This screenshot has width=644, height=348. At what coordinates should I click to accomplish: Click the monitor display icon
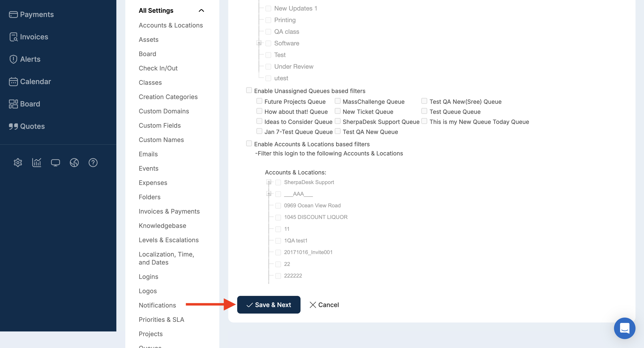pyautogui.click(x=55, y=163)
